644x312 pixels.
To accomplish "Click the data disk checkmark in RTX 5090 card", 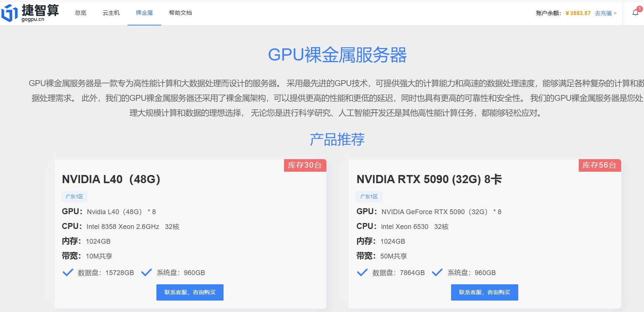I will (x=362, y=272).
